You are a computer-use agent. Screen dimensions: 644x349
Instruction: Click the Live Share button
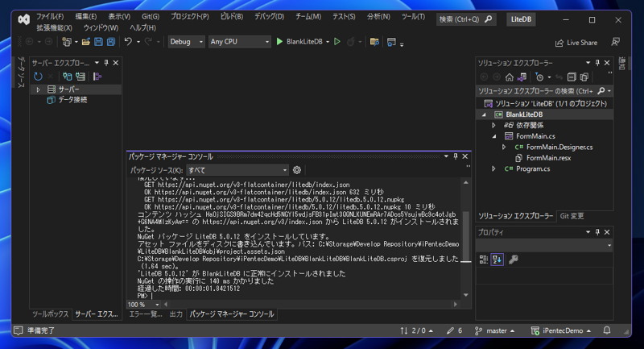(576, 43)
